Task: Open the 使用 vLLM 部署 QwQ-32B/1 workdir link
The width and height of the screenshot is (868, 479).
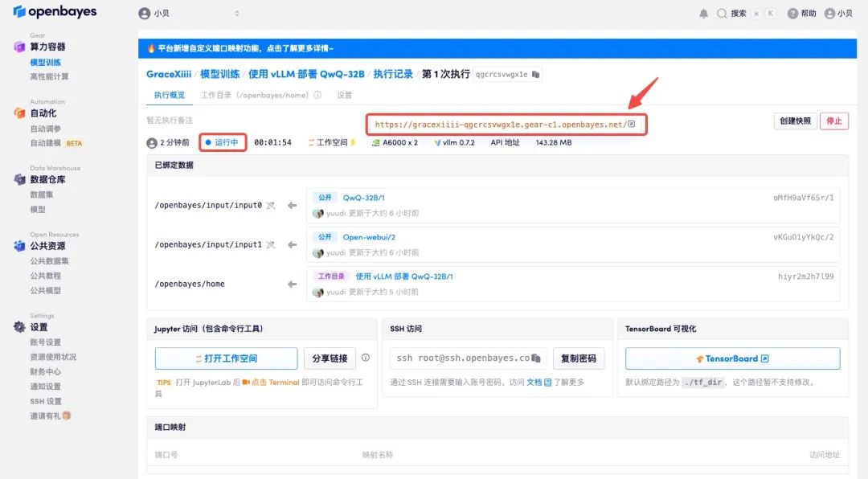Action: [404, 276]
